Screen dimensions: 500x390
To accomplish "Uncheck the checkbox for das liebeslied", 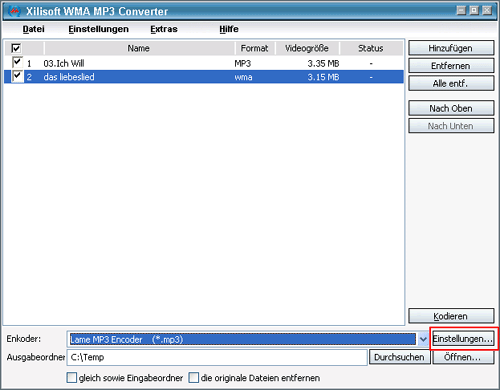I will (x=17, y=76).
